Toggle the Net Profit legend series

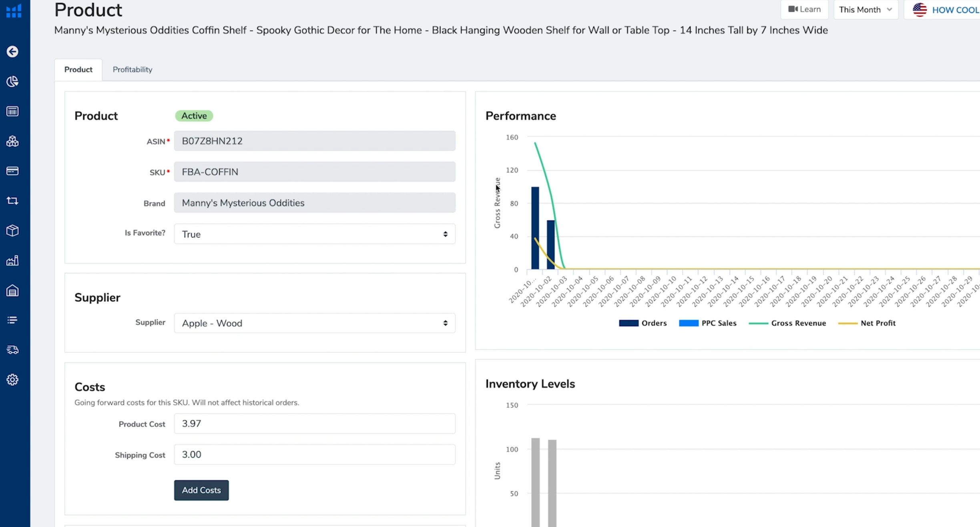click(878, 323)
